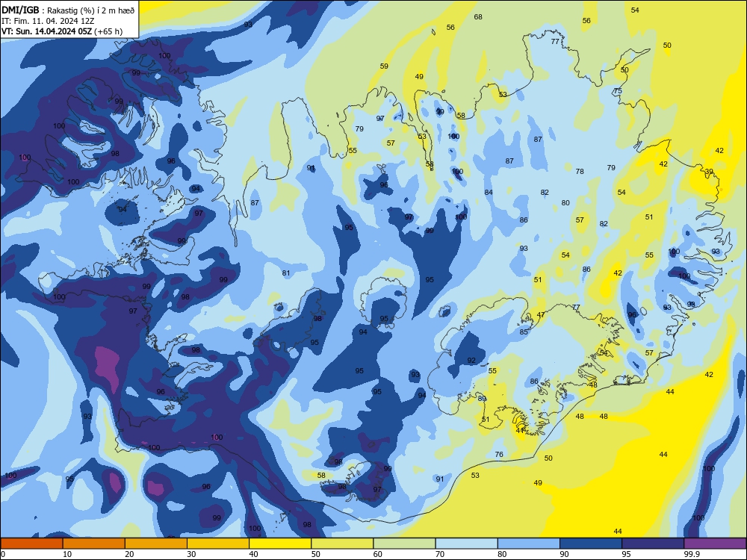
Task: Click the humidity value 84 on the map
Action: (x=489, y=193)
